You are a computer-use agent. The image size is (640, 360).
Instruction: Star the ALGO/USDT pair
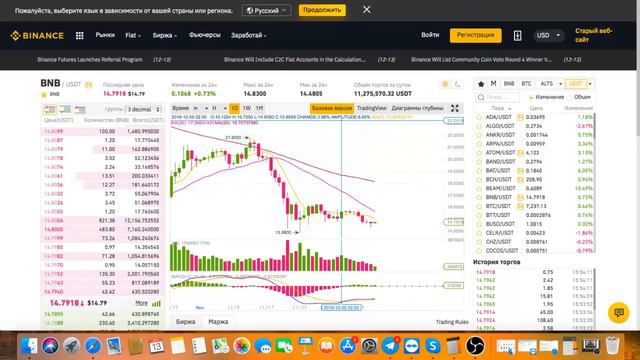[x=479, y=126]
